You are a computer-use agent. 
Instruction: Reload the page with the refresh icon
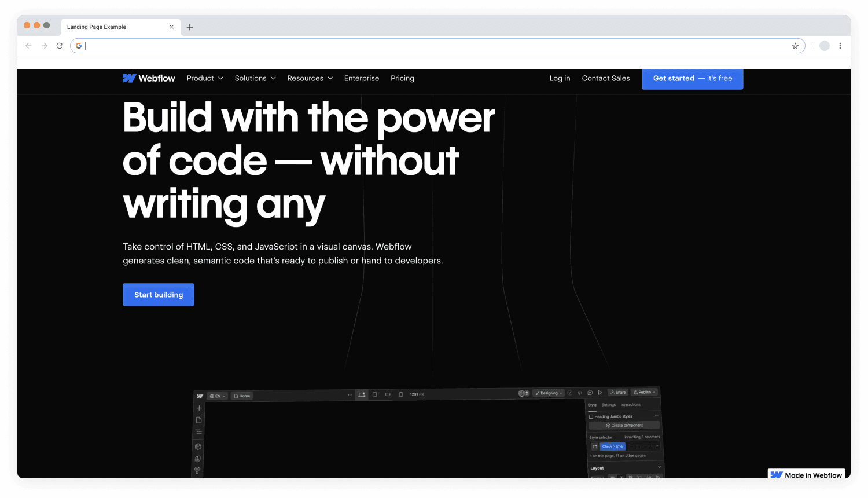click(60, 46)
